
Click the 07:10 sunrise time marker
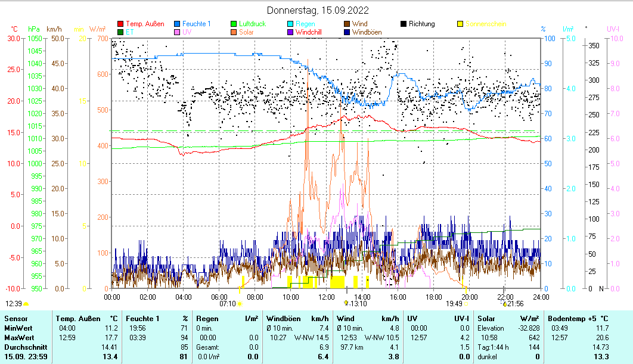pos(228,303)
